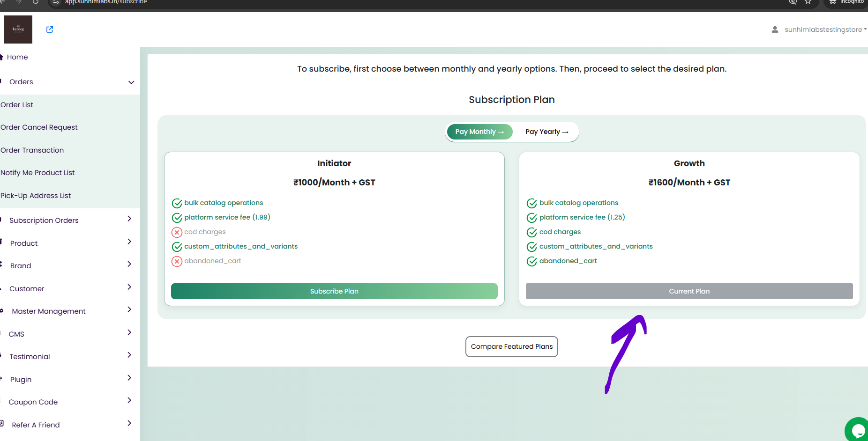The height and width of the screenshot is (441, 868).
Task: Click Growth platform service fee check icon
Action: [531, 218]
